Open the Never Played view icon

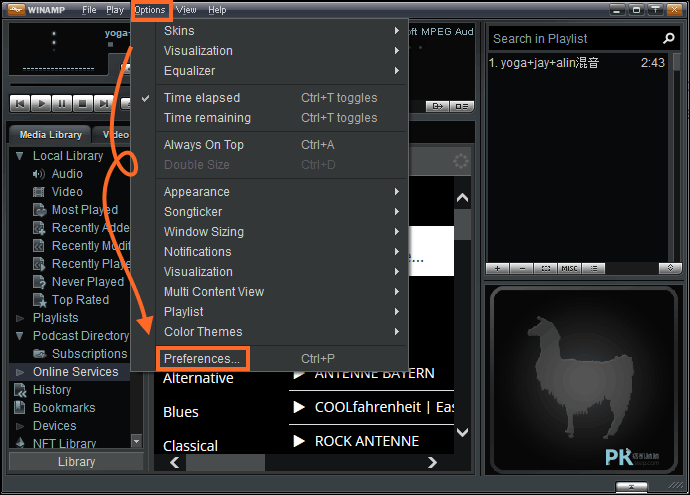(x=39, y=282)
